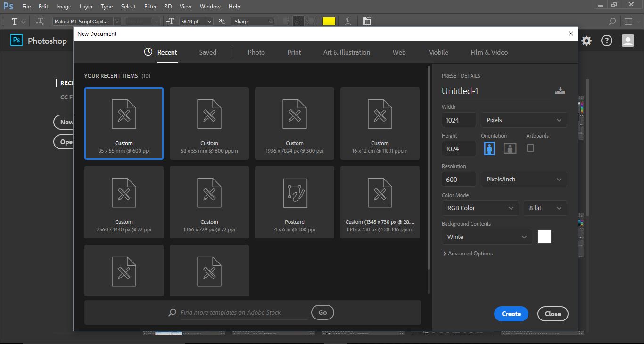Close the New Document dialog with X
The image size is (644, 344).
(x=571, y=33)
